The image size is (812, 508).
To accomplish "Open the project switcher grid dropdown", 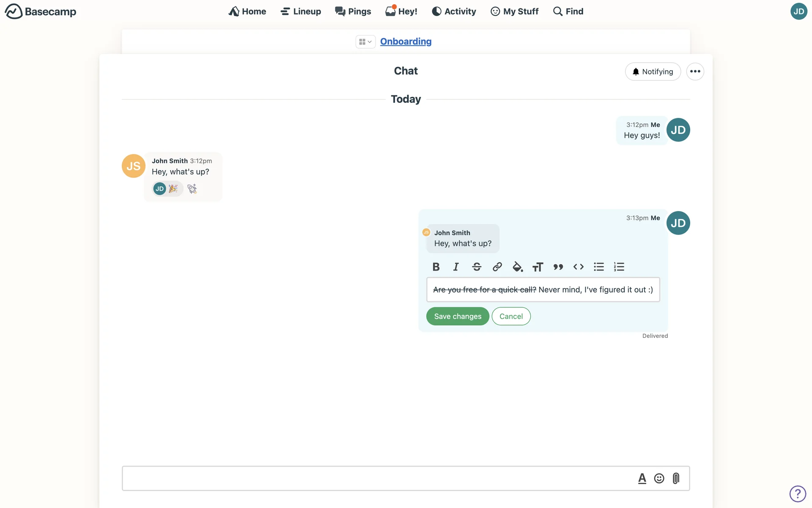I will click(365, 41).
